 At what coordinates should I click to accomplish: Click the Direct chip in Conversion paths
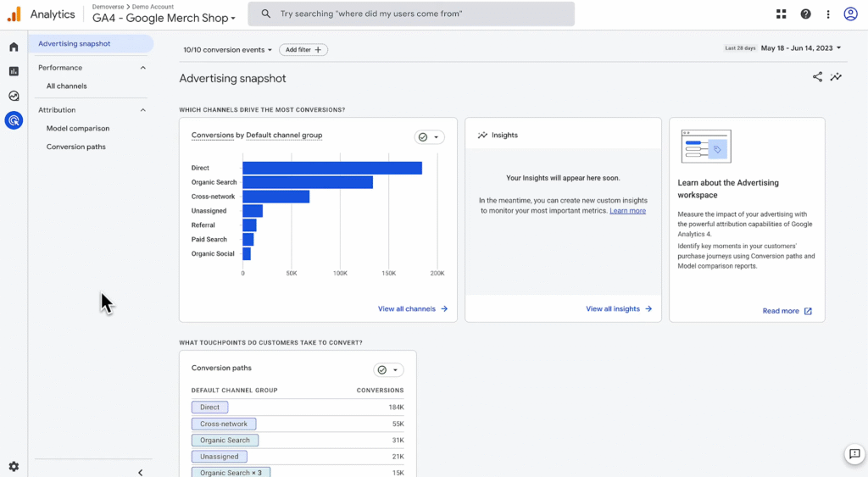[x=210, y=408]
